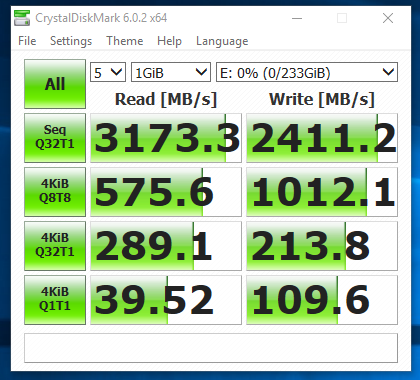This screenshot has width=420, height=380.
Task: Open the 1GiB test size dropdown
Action: coord(171,72)
